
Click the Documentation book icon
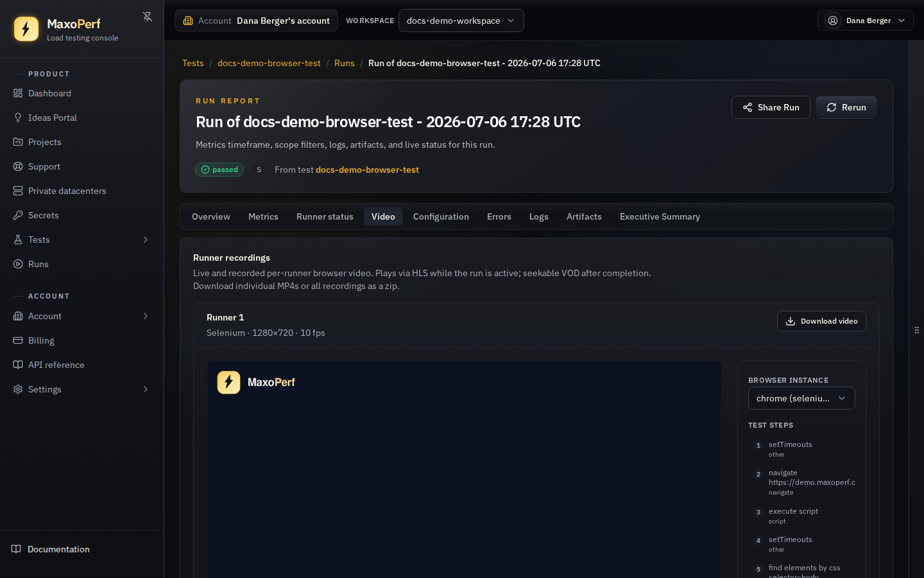coord(17,549)
